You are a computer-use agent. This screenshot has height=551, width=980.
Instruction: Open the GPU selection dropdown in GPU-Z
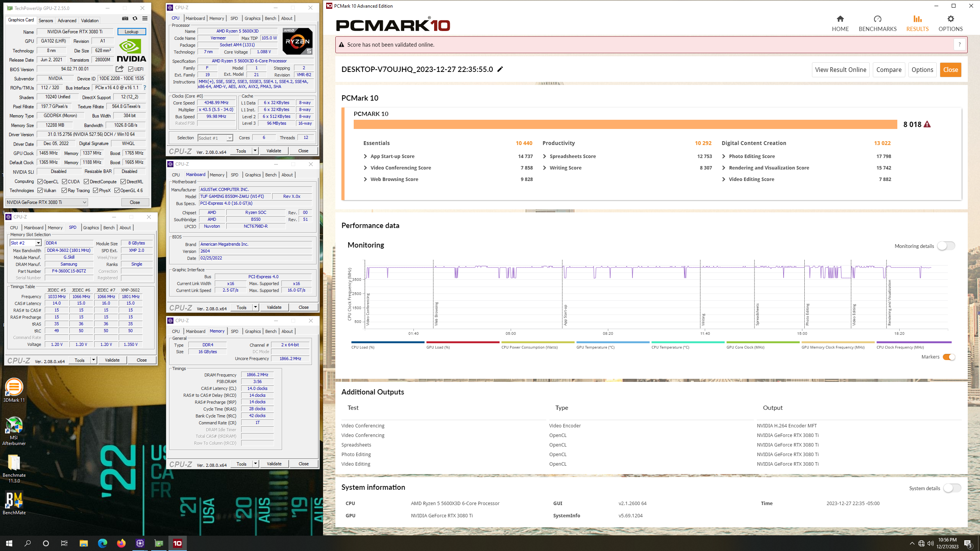click(x=47, y=202)
